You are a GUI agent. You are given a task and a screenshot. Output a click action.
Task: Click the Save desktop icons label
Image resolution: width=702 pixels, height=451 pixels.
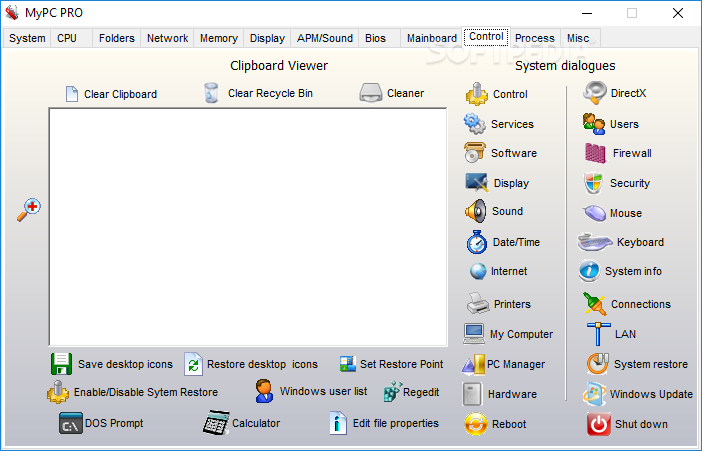pyautogui.click(x=125, y=364)
